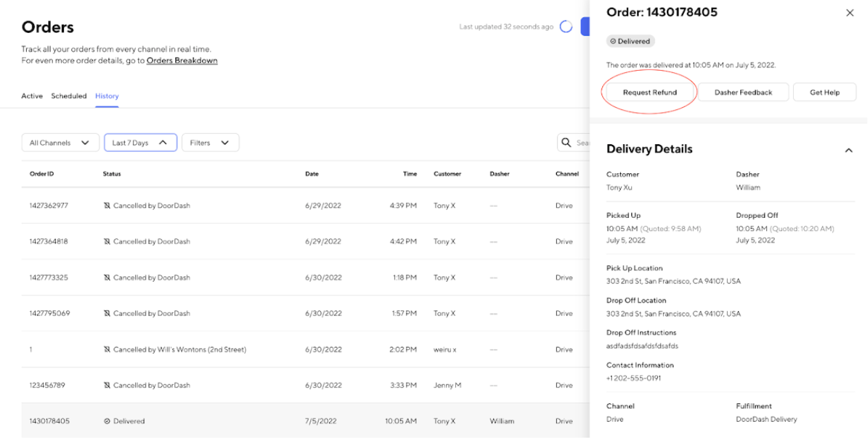Expand the Filters dropdown
This screenshot has width=868, height=448.
pyautogui.click(x=210, y=143)
